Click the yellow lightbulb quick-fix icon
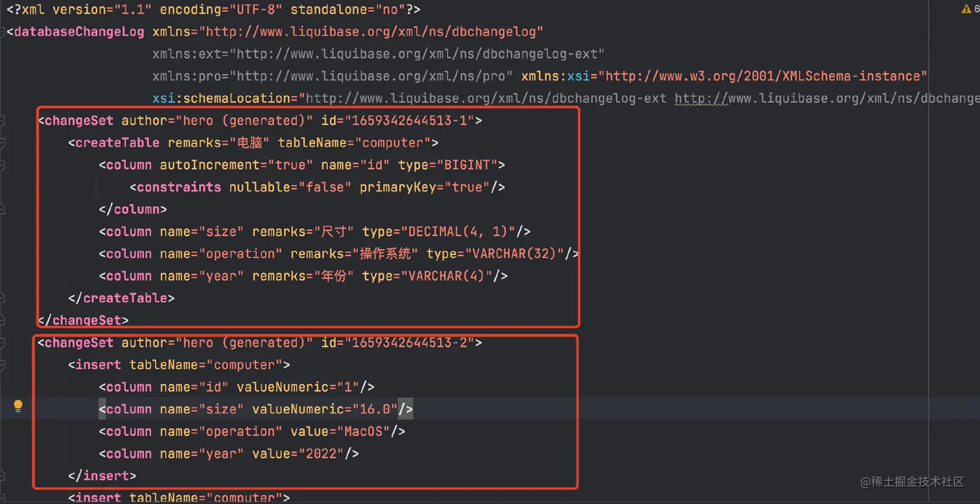Screen dimensions: 980x504 click(x=18, y=407)
